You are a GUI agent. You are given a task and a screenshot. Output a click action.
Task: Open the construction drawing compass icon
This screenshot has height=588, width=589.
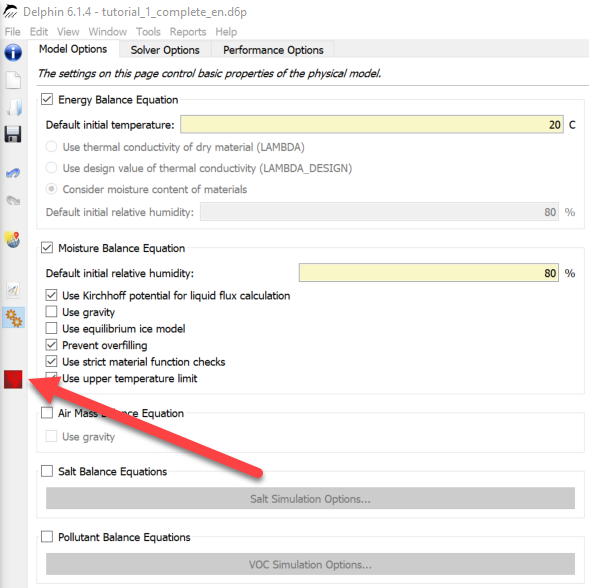[x=13, y=290]
